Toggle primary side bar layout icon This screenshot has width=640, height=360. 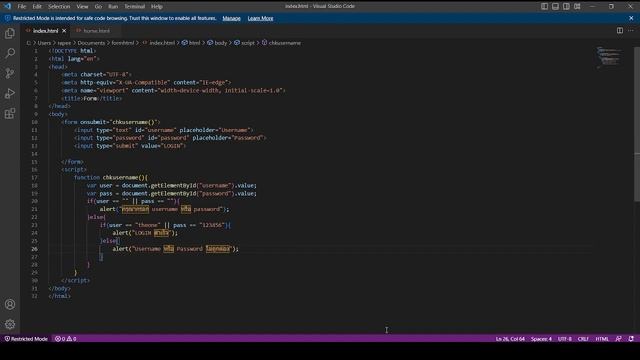pyautogui.click(x=544, y=6)
